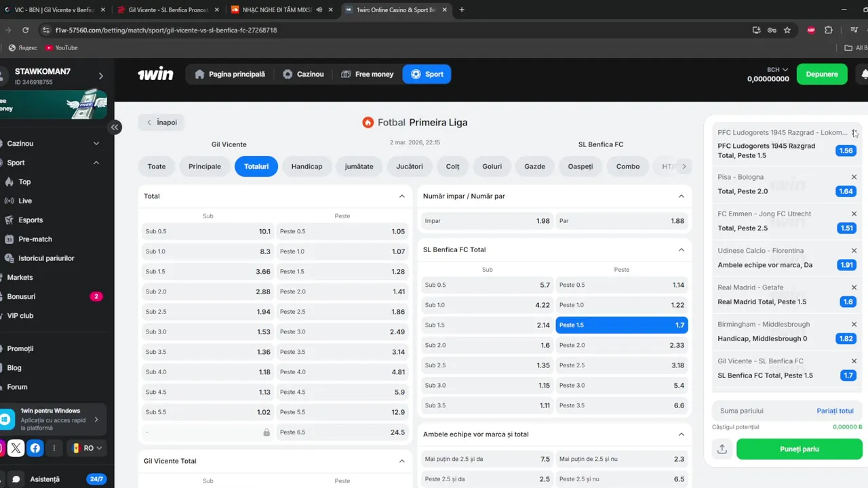Switch to the Jucători tab

pyautogui.click(x=410, y=166)
